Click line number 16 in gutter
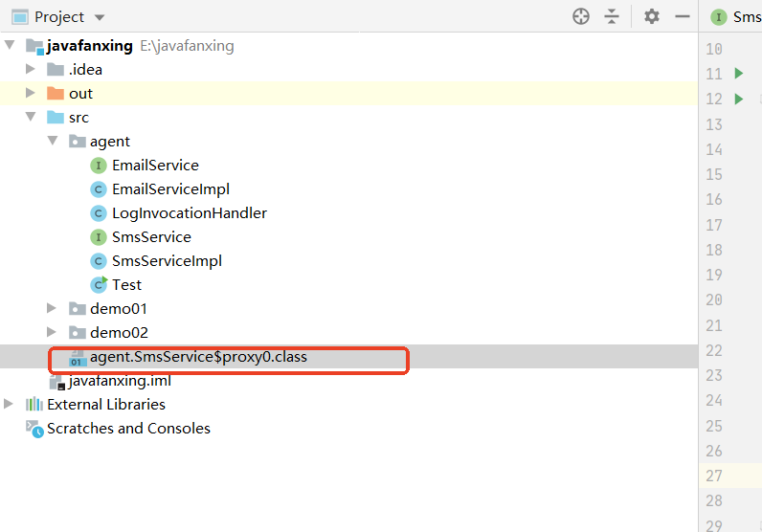Screen dimensions: 762x532 pos(714,199)
